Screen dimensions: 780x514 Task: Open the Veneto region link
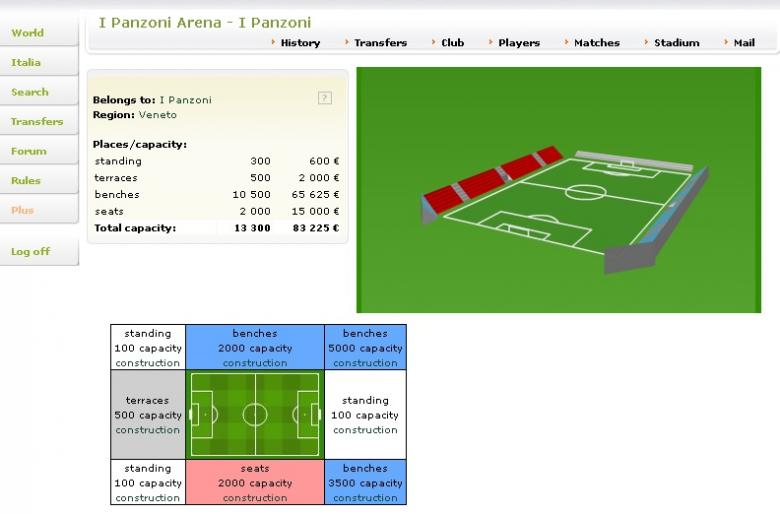tap(157, 115)
